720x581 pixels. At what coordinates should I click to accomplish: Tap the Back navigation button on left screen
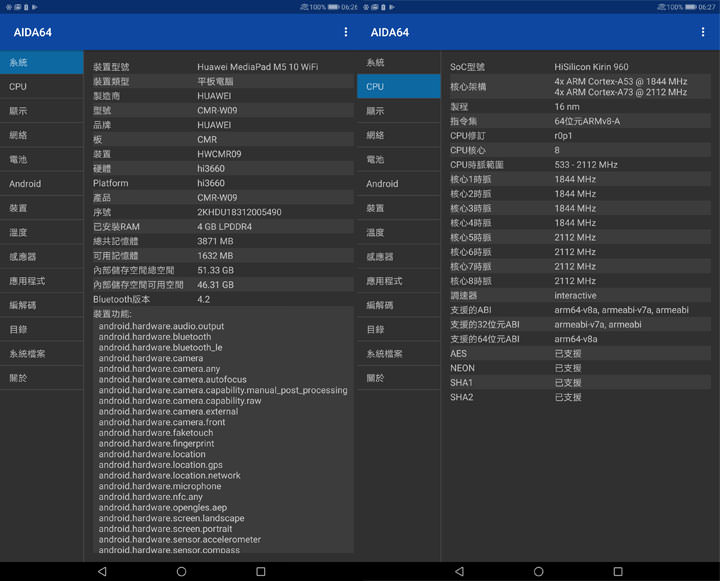(102, 571)
